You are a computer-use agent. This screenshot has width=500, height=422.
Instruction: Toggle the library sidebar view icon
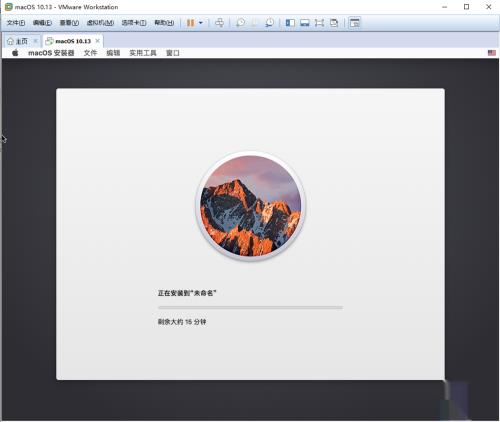tap(290, 23)
